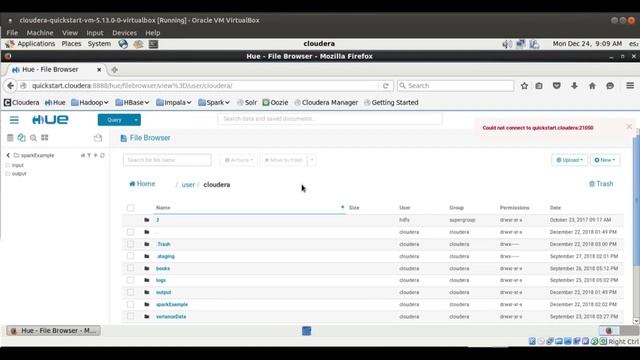Image resolution: width=640 pixels, height=360 pixels.
Task: Open a new Firefox tab
Action: tap(115, 70)
